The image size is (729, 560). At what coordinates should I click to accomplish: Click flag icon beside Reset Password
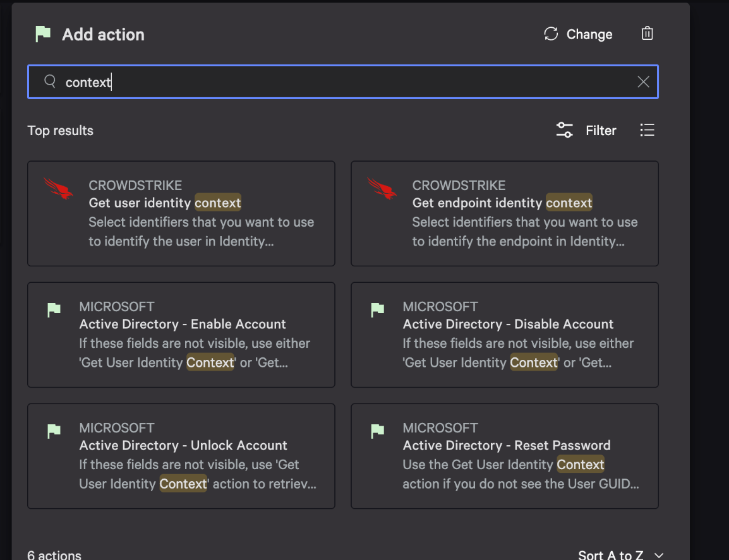pyautogui.click(x=378, y=431)
